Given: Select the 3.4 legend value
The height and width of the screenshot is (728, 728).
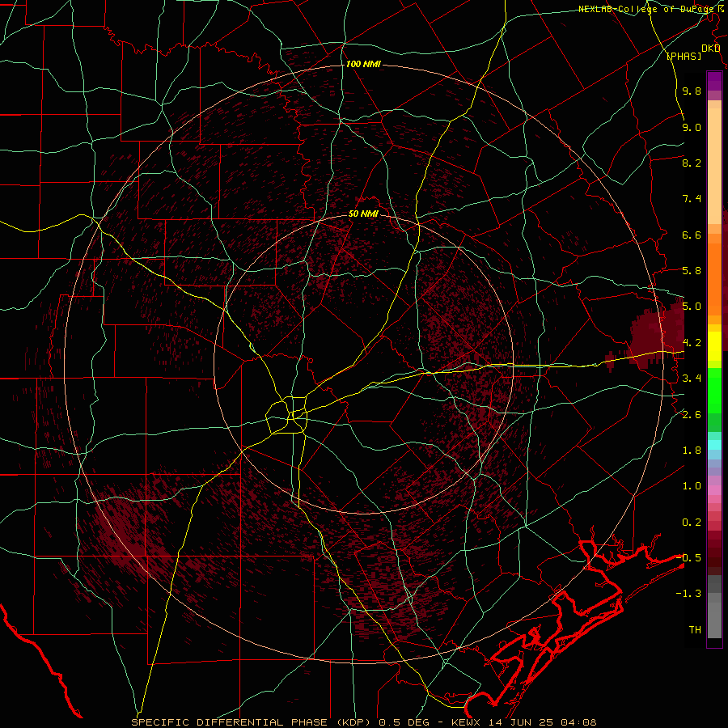Looking at the screenshot, I should click(x=692, y=379).
